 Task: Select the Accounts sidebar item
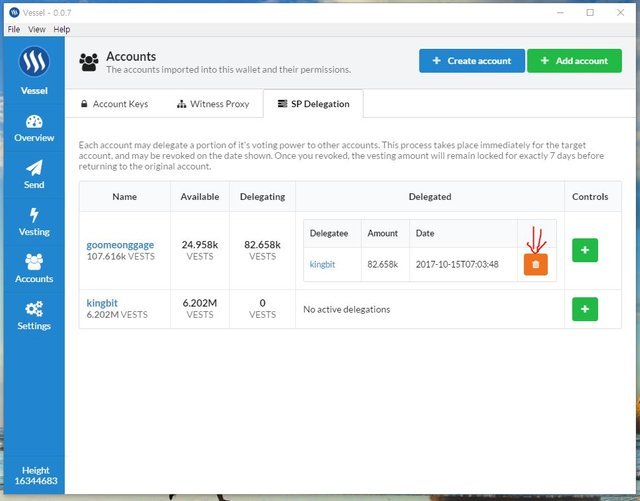click(34, 268)
